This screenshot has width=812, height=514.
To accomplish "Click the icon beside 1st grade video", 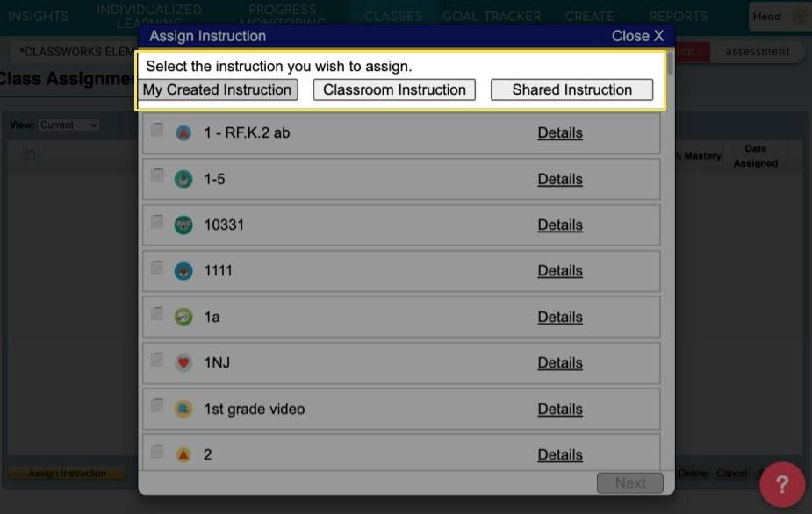I will (183, 408).
